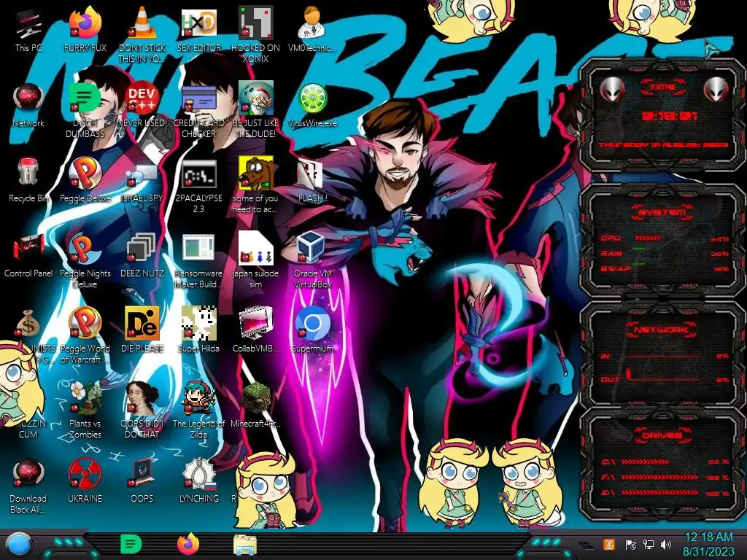Open the Download Black Ali... shortcut
Screen dimensions: 747x560
28,486
